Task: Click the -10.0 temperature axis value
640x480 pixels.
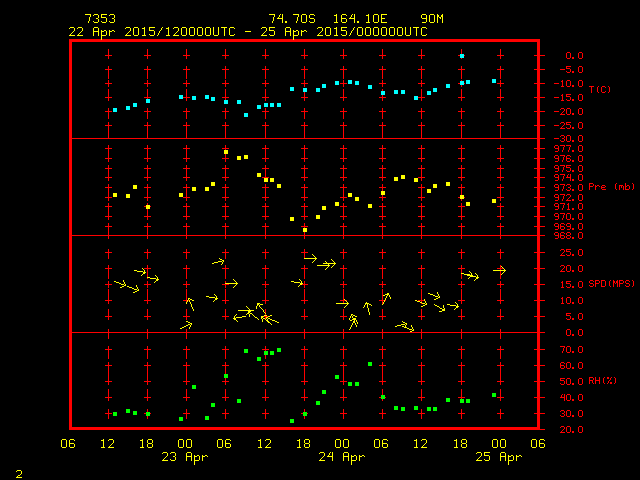Action: coord(569,84)
